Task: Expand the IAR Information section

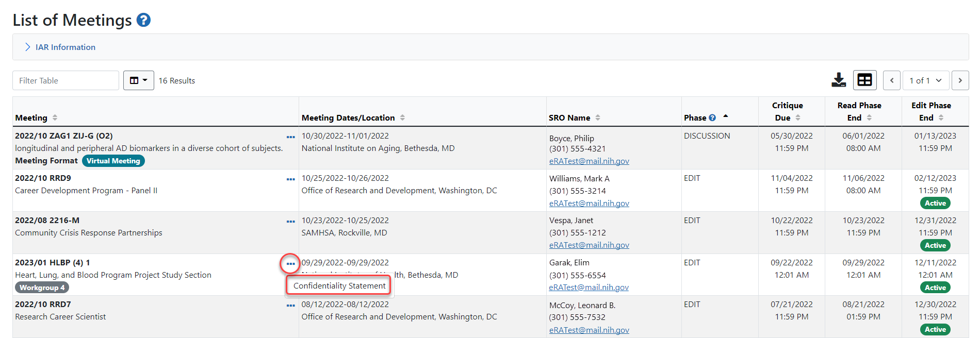Action: [60, 47]
